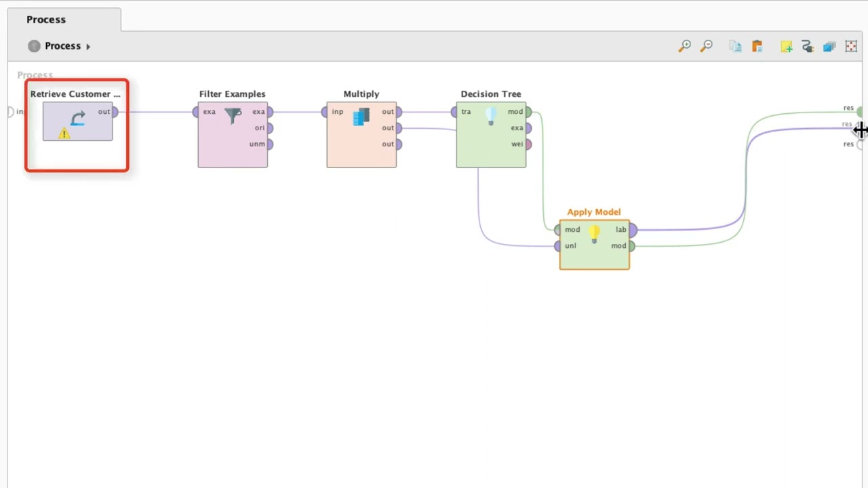Click the blue stacked layers icon
The height and width of the screenshot is (488, 868).
click(829, 46)
